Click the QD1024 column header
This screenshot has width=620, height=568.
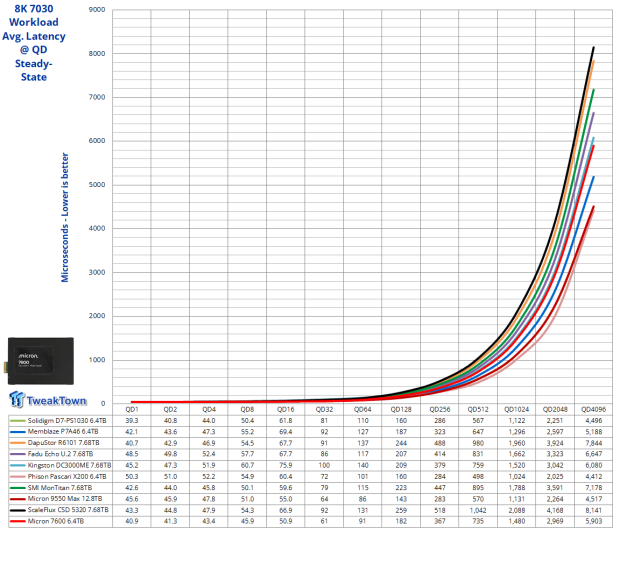tap(516, 409)
